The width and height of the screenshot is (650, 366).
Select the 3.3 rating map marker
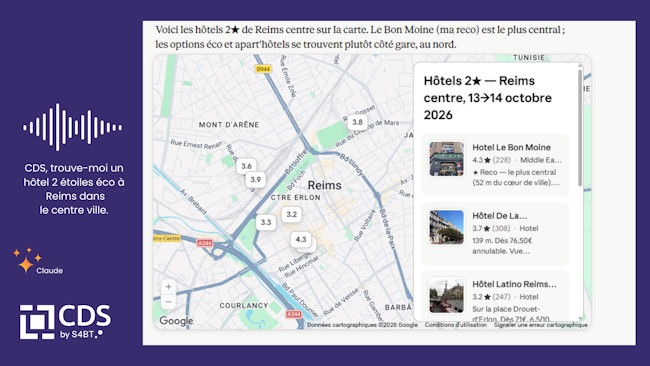click(x=266, y=223)
